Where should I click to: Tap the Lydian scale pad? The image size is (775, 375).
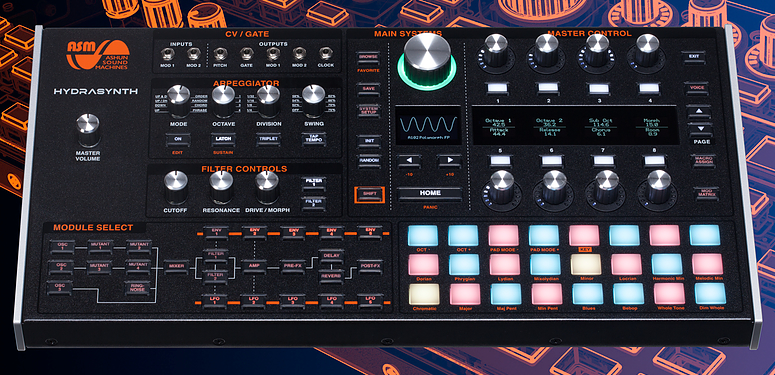pos(505,265)
